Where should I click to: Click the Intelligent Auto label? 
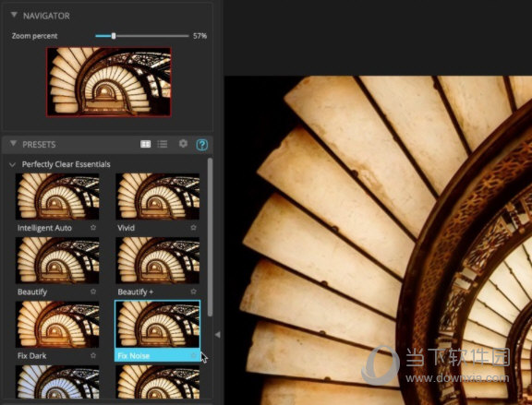tap(44, 228)
